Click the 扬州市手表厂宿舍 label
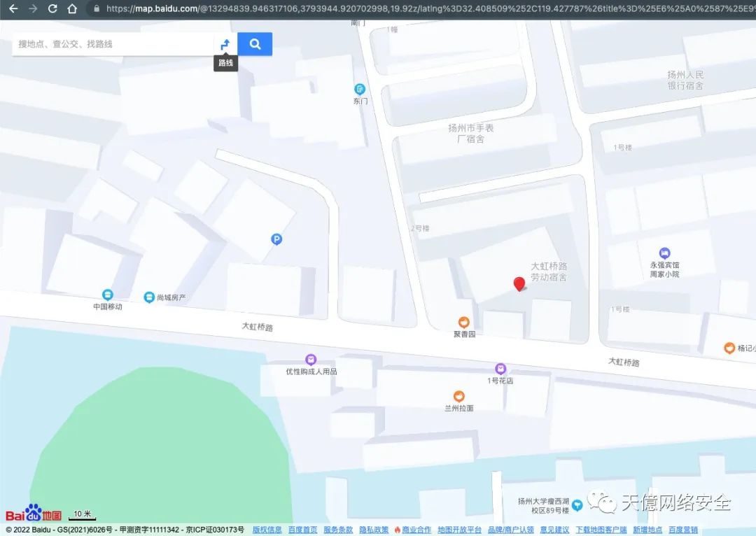 click(x=470, y=133)
